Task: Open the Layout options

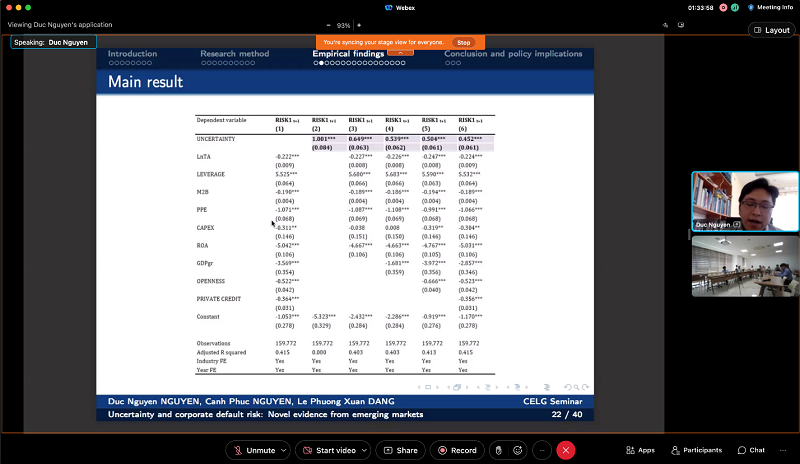Action: 772,30
